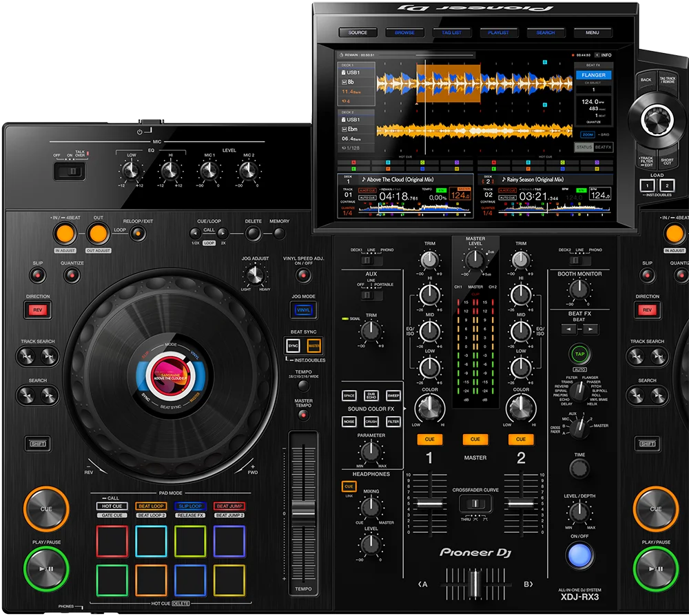
Task: Tap the STATUS button on the display
Action: (x=584, y=147)
